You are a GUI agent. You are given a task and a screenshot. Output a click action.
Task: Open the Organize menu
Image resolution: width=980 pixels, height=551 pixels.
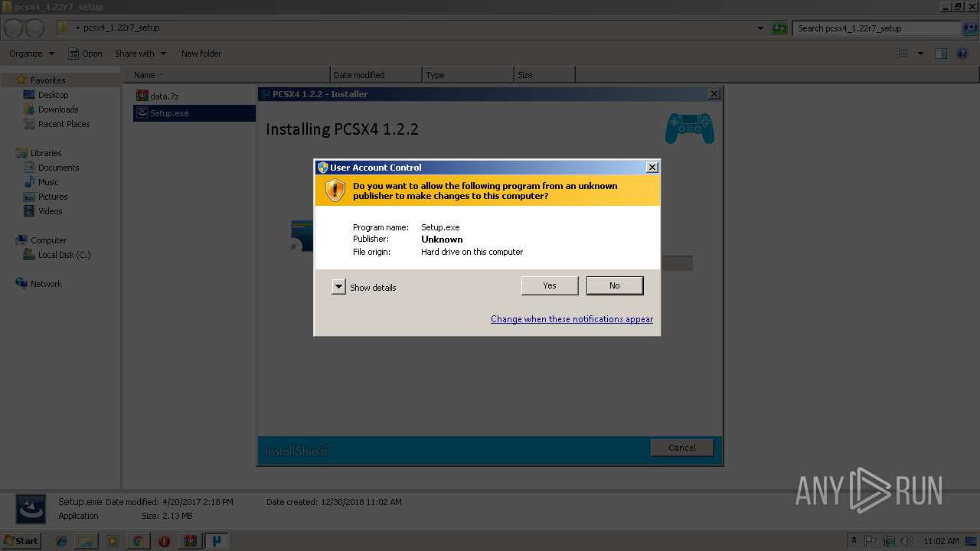pyautogui.click(x=31, y=54)
